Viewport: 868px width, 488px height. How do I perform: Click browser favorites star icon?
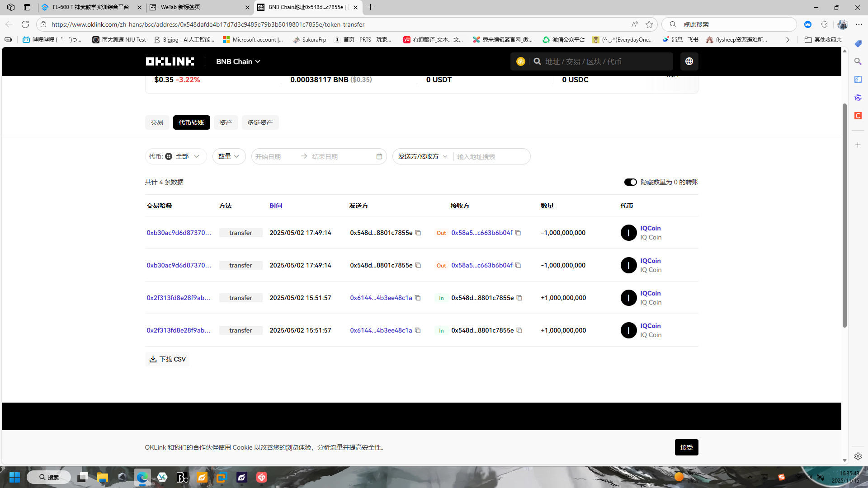pos(649,24)
